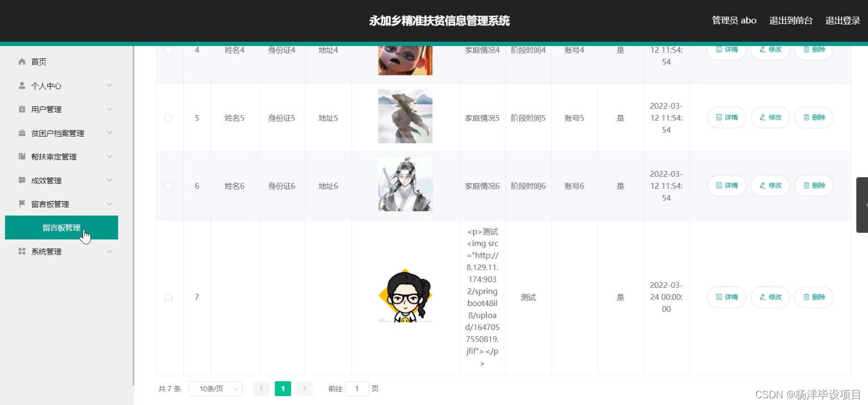Click 退出到前台 in the header

[791, 21]
